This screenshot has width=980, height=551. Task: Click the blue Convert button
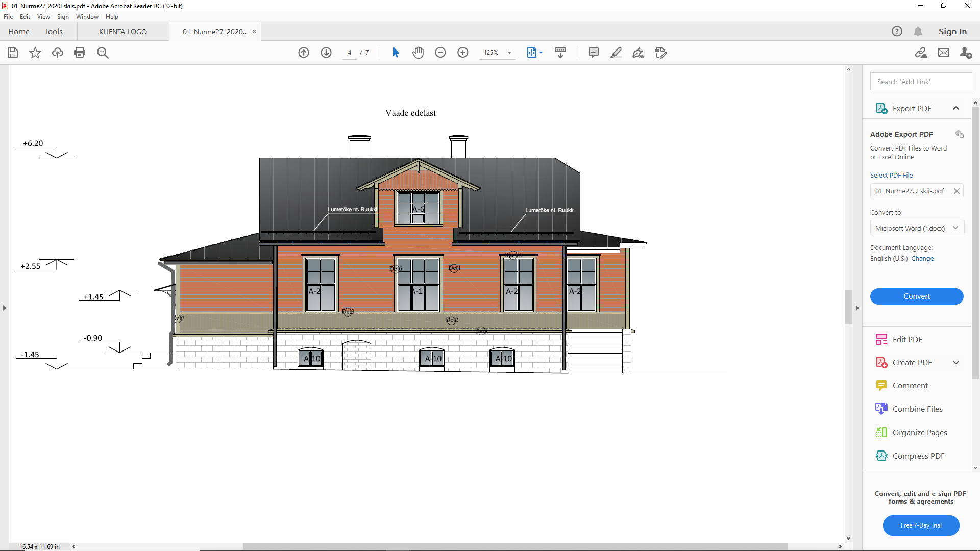point(917,296)
